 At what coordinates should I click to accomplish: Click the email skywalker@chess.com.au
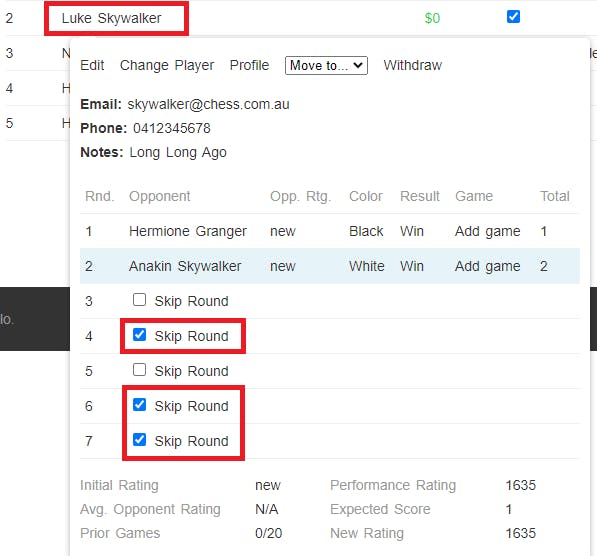pyautogui.click(x=208, y=104)
